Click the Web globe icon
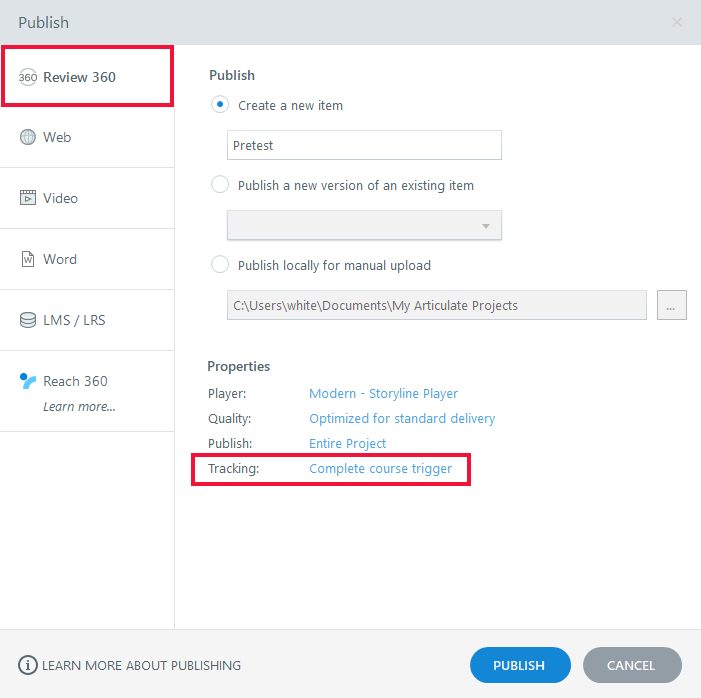The height and width of the screenshot is (698, 701). (28, 137)
